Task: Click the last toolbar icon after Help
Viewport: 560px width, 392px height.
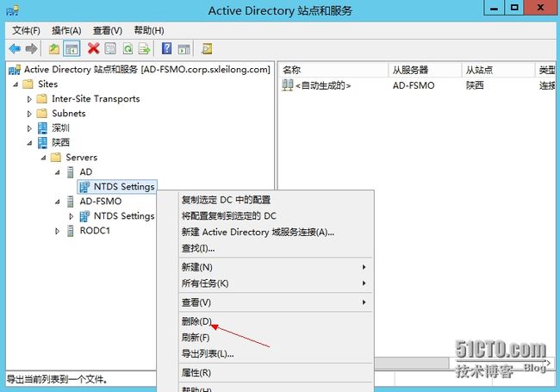Action: [207, 48]
